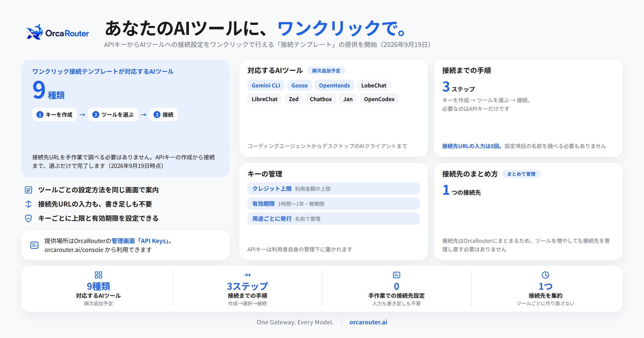Select the LobeChat chip
Image resolution: width=644 pixels, height=338 pixels.
click(x=374, y=86)
